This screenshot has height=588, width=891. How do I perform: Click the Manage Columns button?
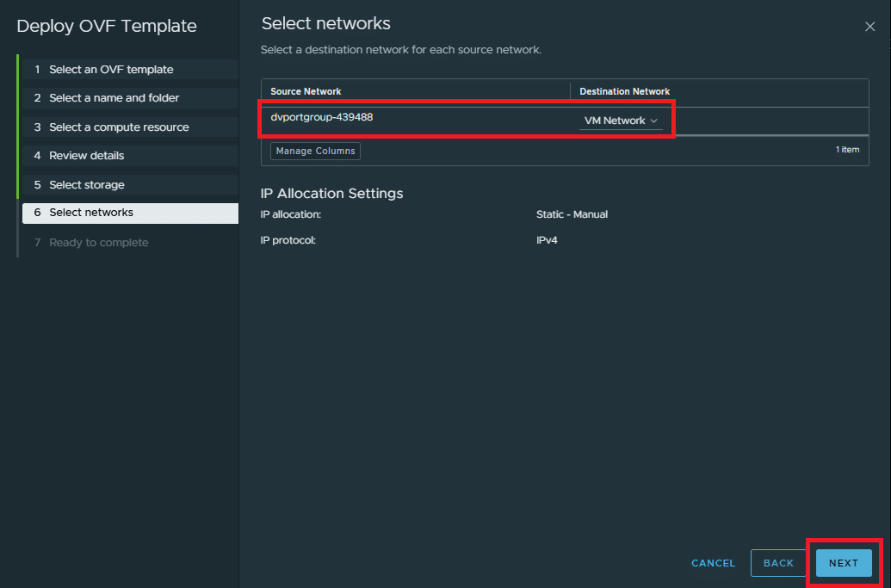pyautogui.click(x=315, y=151)
